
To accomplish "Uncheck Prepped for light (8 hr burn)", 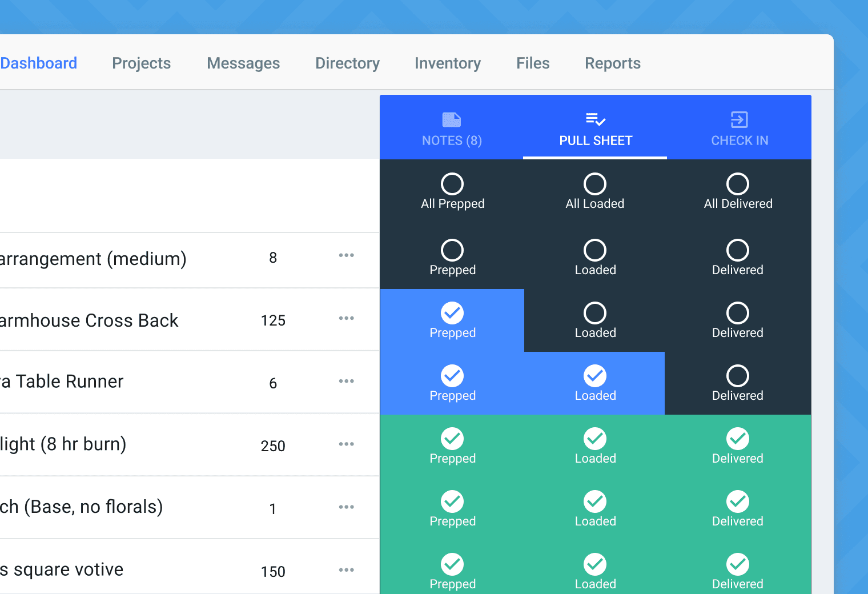I will coord(452,439).
